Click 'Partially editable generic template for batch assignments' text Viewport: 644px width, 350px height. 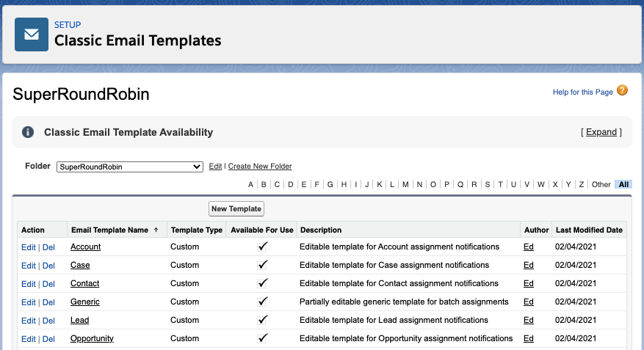pyautogui.click(x=404, y=302)
